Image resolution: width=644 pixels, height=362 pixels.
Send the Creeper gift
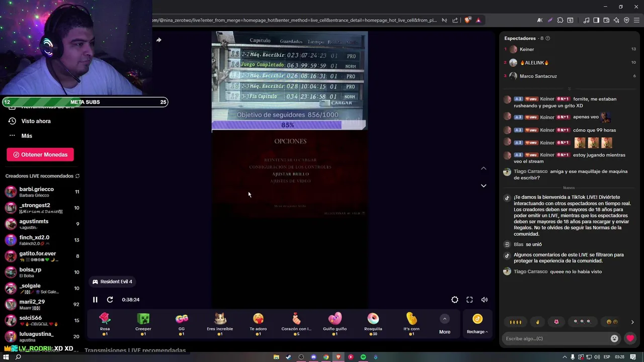click(x=143, y=324)
